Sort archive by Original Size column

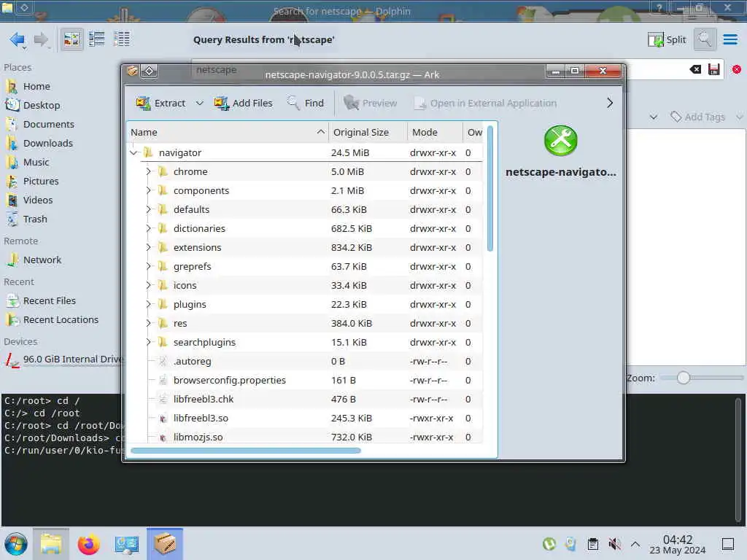(x=368, y=133)
